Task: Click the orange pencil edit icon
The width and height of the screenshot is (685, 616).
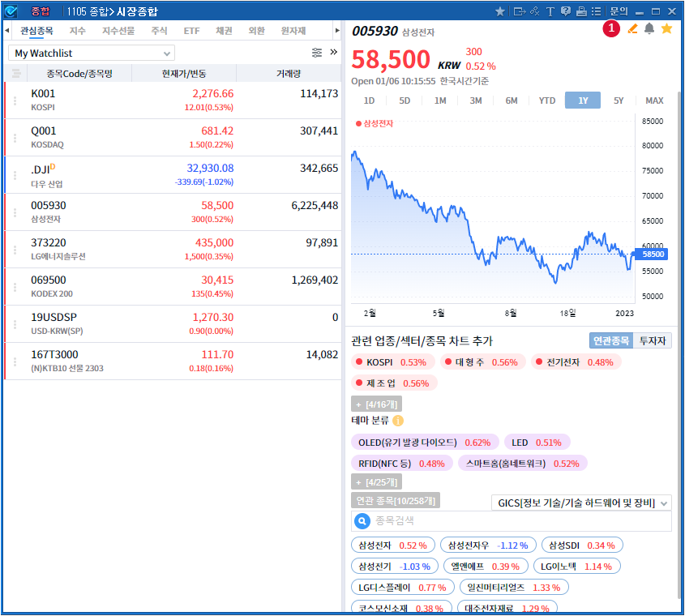Action: (x=633, y=29)
